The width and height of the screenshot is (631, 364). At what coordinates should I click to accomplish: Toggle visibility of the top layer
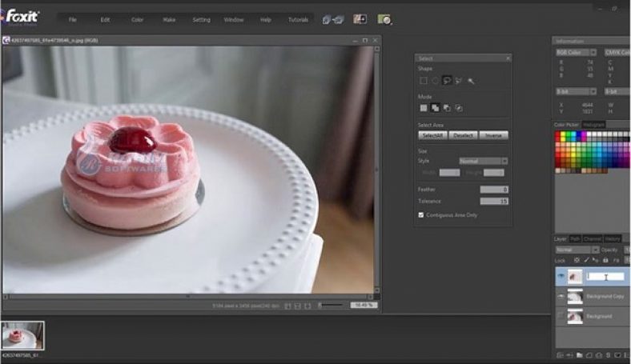559,276
